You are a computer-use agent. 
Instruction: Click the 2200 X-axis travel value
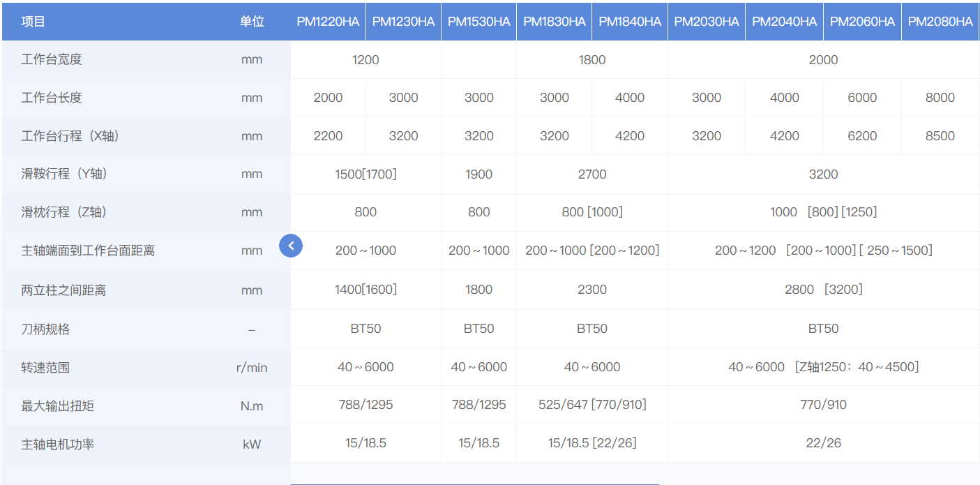[x=328, y=136]
